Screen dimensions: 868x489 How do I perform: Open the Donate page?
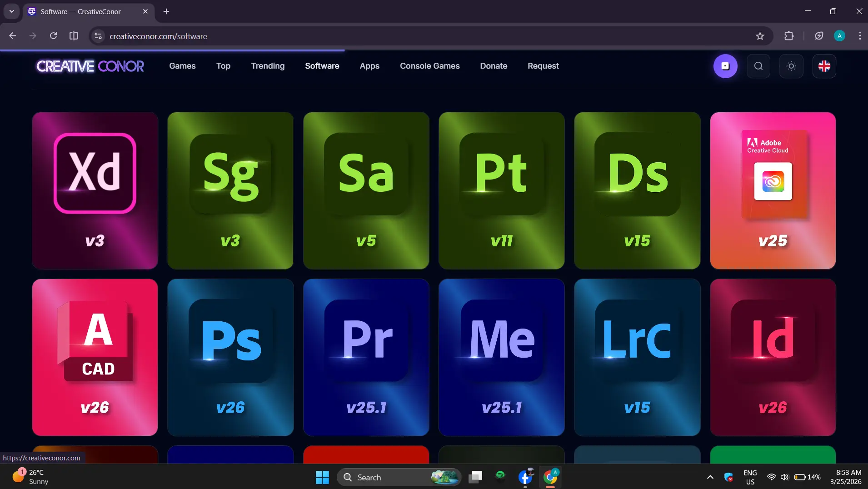pos(494,66)
